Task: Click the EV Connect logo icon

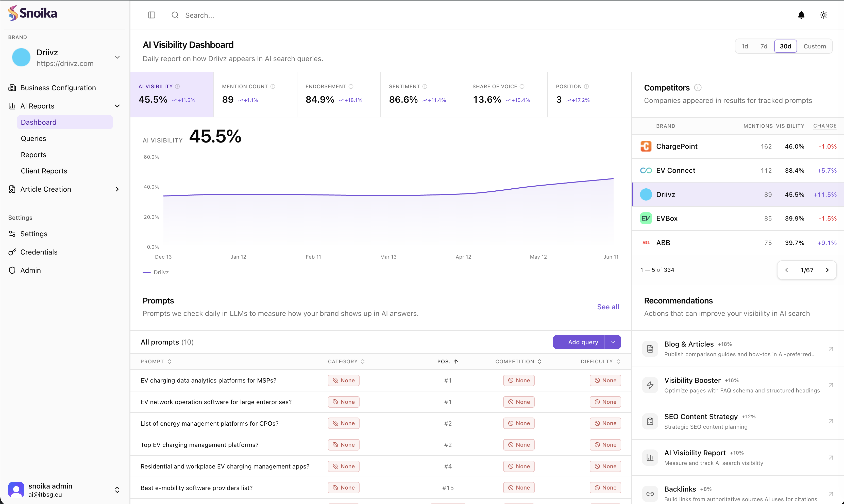Action: pyautogui.click(x=646, y=170)
